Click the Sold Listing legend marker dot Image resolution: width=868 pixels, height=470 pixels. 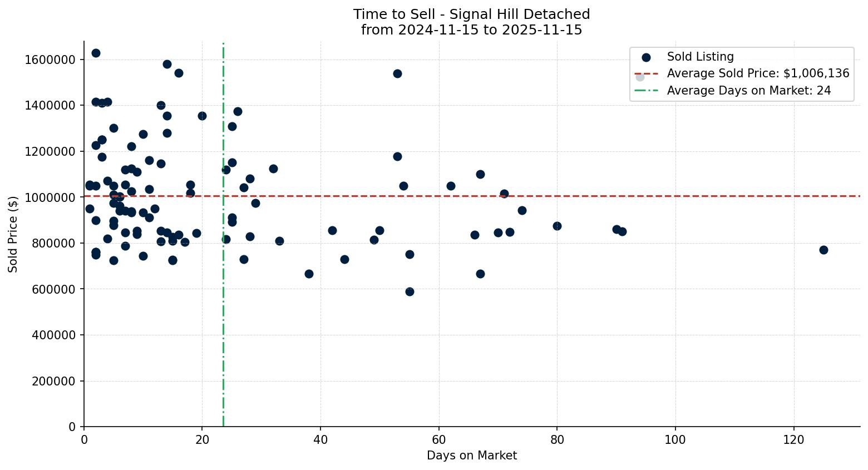point(648,57)
